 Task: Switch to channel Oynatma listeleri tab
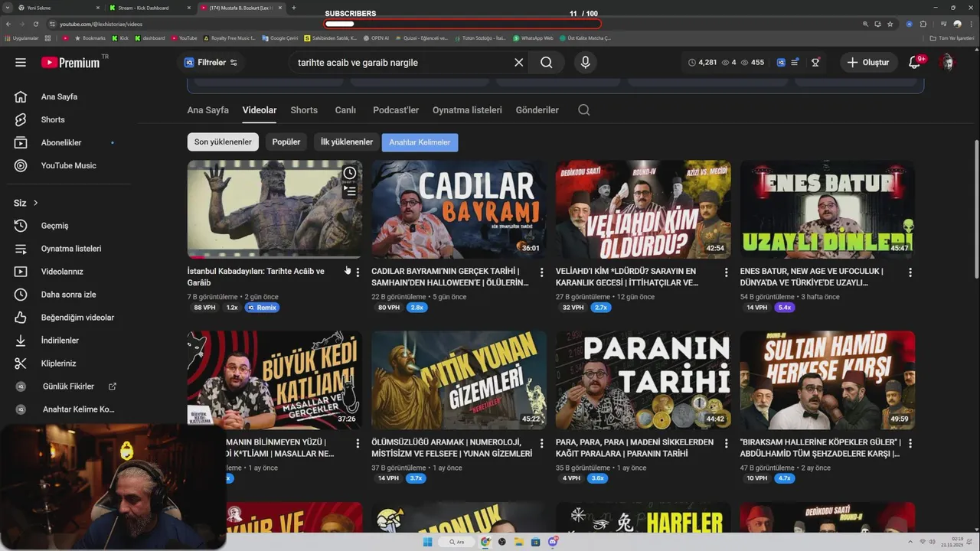tap(467, 110)
